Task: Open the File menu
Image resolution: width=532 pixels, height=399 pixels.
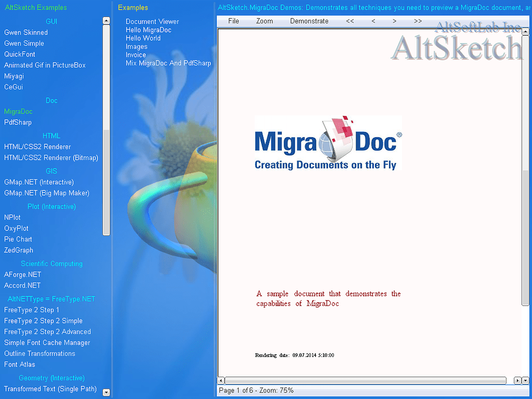Action: [233, 21]
